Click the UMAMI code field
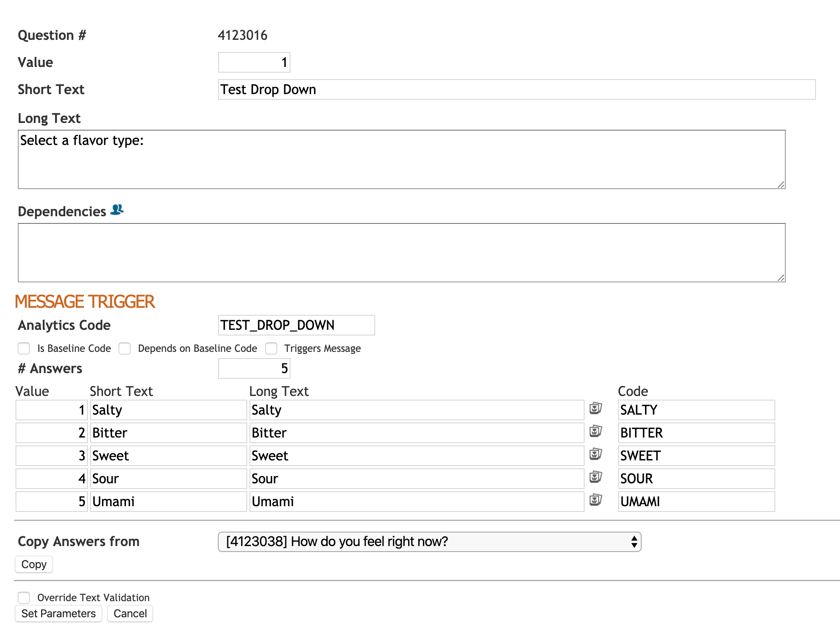This screenshot has height=630, width=840. click(696, 502)
